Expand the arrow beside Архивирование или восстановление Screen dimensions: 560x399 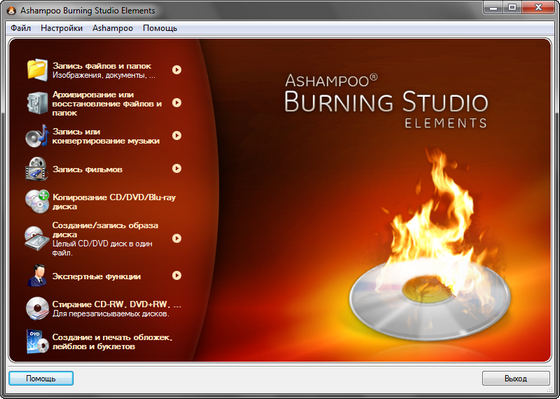point(176,103)
